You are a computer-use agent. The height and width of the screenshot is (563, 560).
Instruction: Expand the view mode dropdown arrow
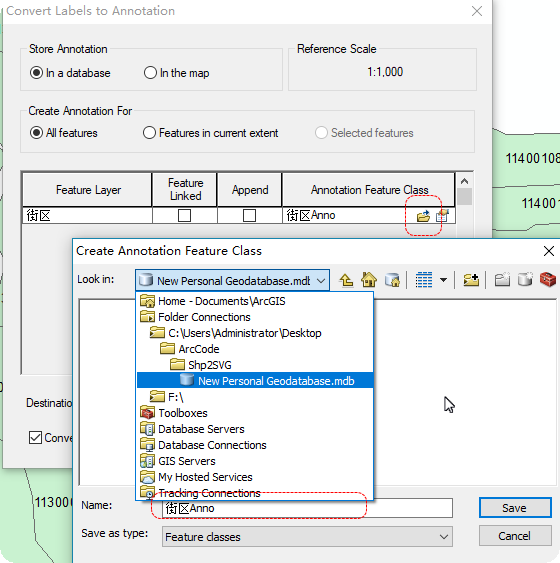coord(444,280)
